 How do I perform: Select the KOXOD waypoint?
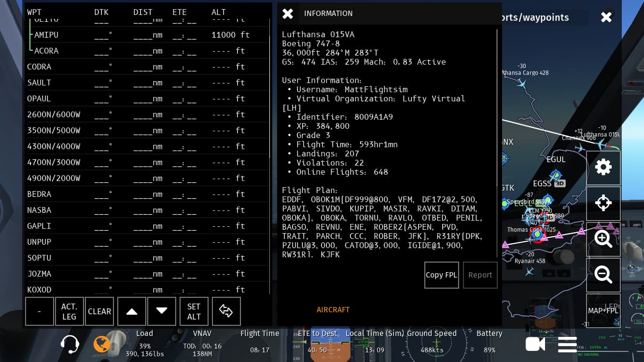pos(147,288)
